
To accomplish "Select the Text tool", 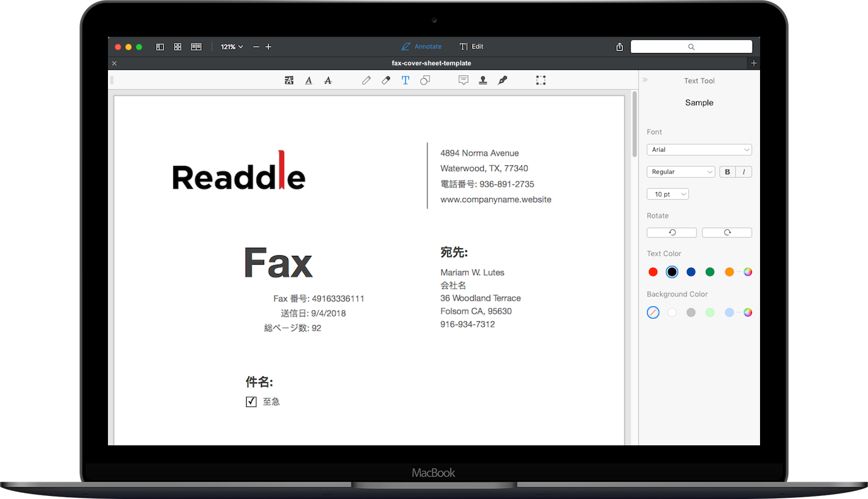I will point(405,80).
